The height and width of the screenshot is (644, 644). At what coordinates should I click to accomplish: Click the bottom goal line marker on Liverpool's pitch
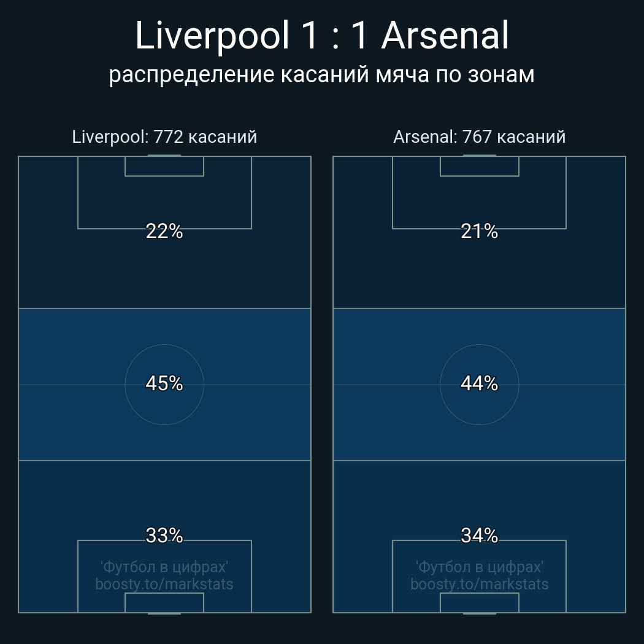[x=164, y=613]
